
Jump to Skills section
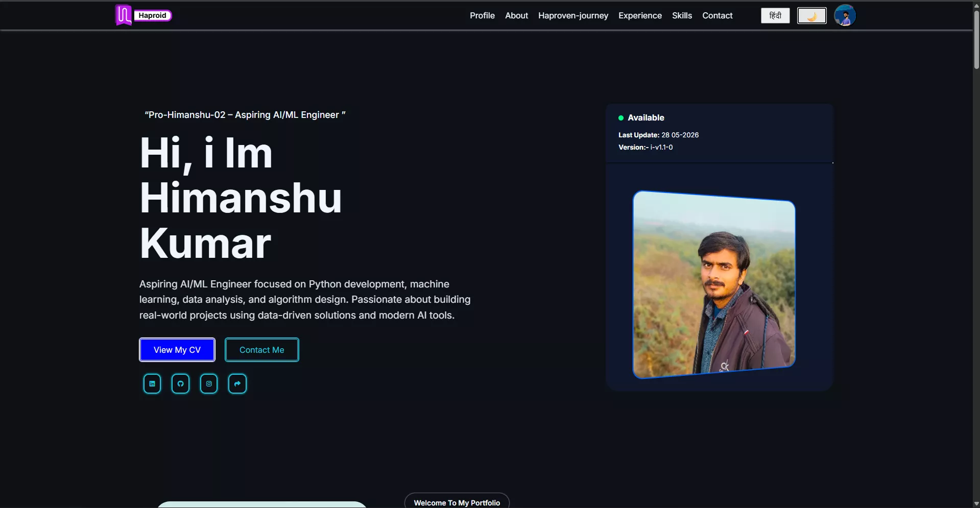point(682,16)
